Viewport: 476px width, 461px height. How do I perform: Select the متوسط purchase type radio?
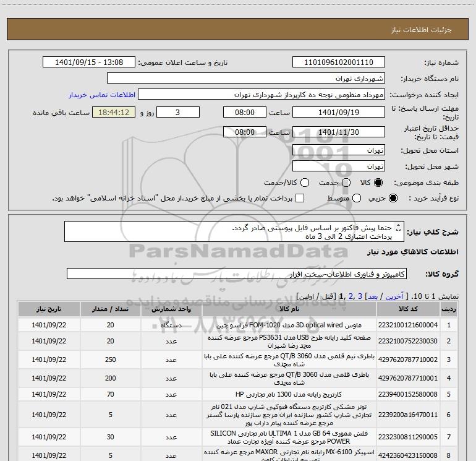tap(357, 198)
